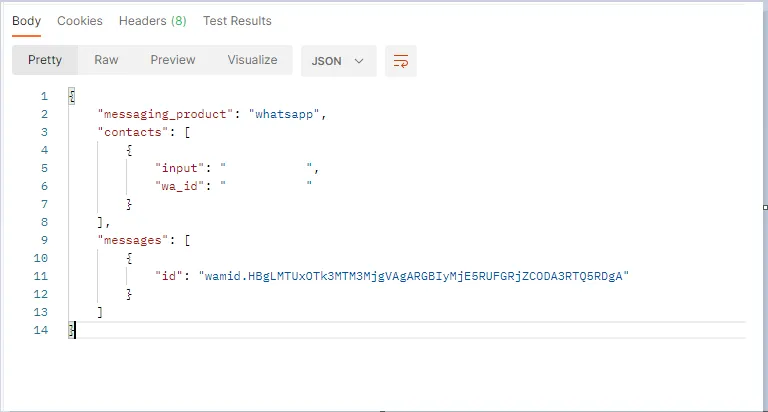This screenshot has width=768, height=412.
Task: Switch to Raw view mode
Action: 106,60
